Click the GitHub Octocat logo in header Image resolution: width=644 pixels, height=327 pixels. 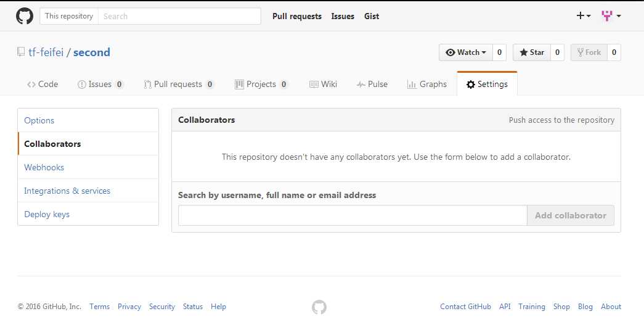pyautogui.click(x=25, y=16)
